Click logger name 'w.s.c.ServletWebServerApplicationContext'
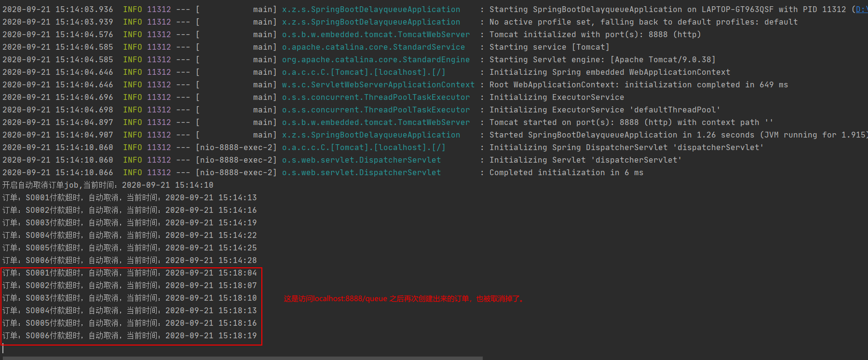868x360 pixels. click(379, 85)
